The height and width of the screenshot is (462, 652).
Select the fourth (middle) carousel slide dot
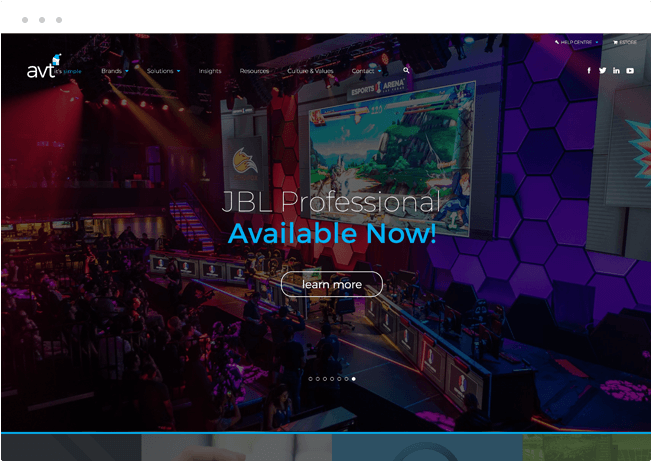coord(332,379)
